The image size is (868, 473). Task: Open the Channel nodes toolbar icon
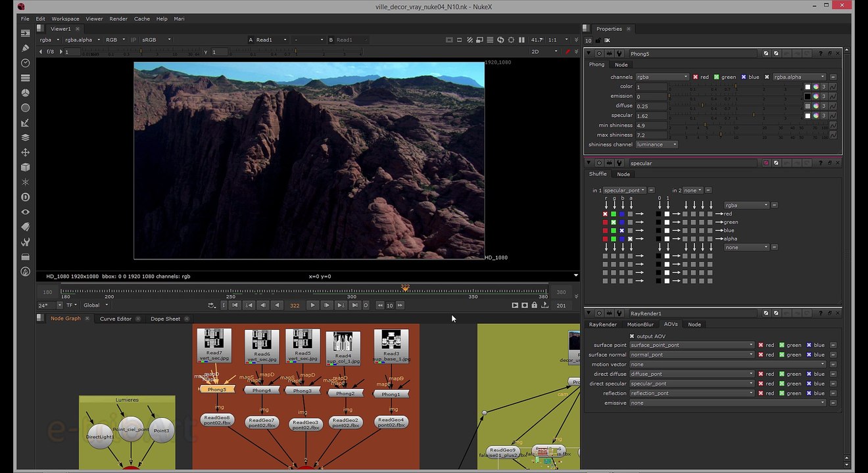tap(25, 78)
